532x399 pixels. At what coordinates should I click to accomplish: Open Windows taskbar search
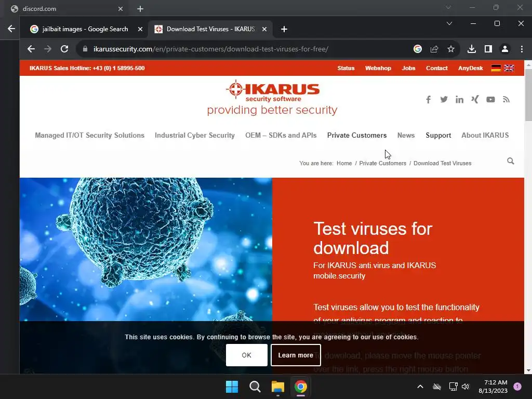[255, 387]
